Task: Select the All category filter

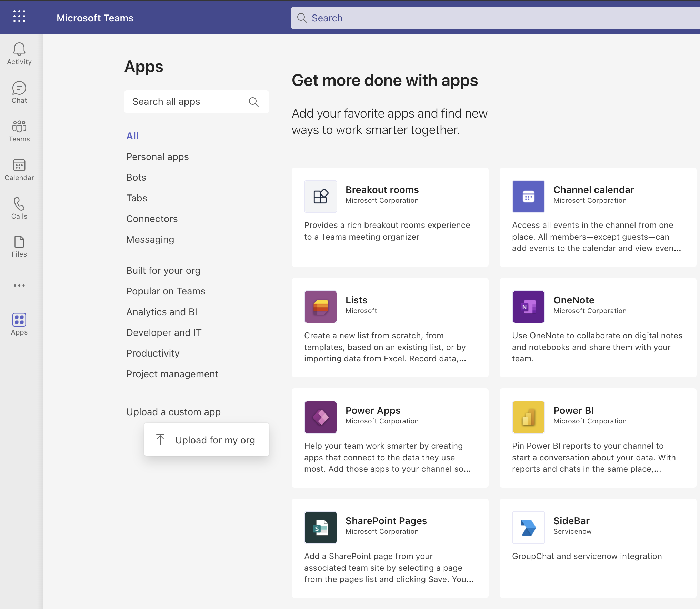Action: (x=132, y=136)
